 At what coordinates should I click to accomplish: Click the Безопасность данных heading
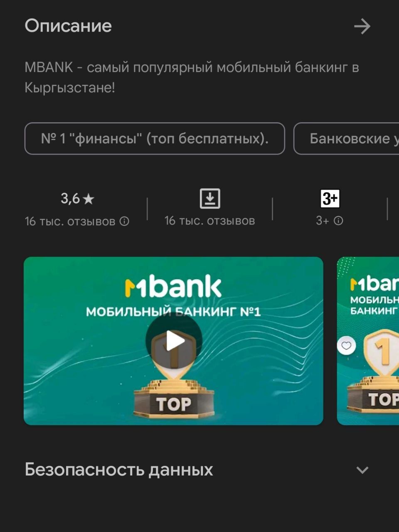point(119,470)
